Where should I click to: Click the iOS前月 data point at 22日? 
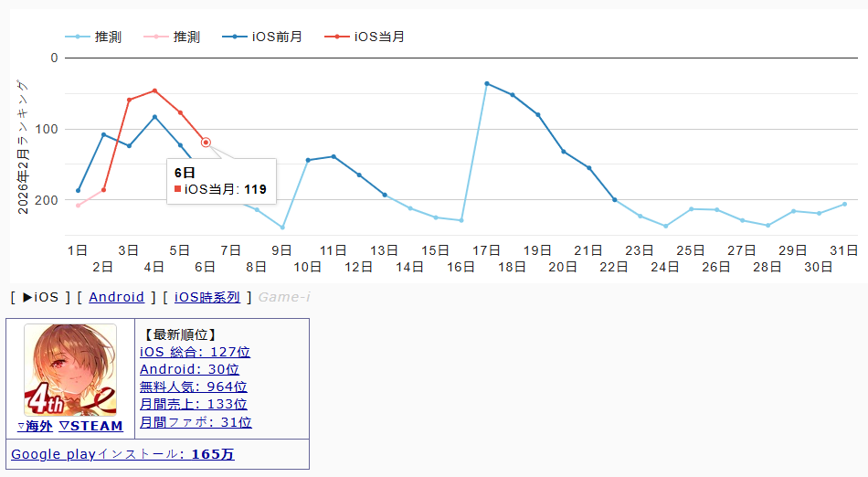point(615,200)
